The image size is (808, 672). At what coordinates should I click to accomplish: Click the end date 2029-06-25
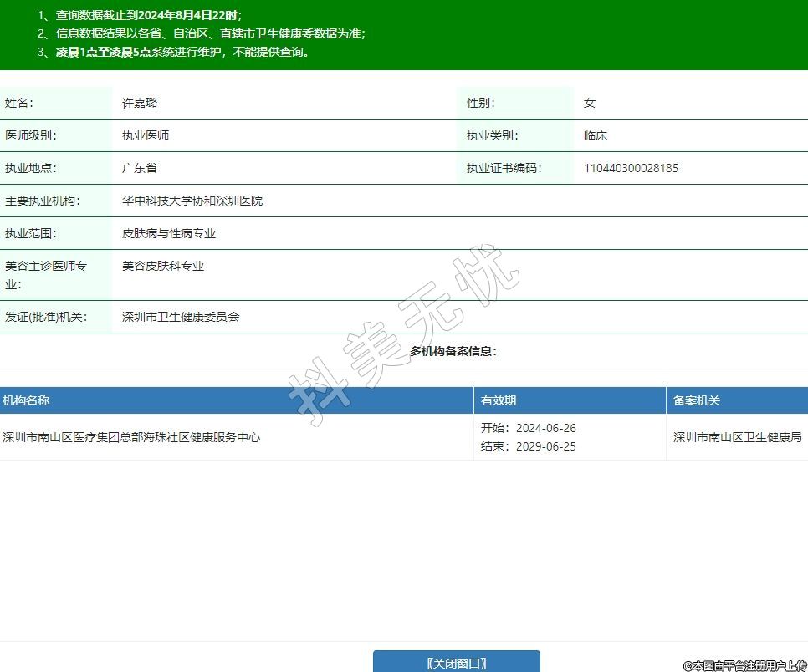(545, 446)
